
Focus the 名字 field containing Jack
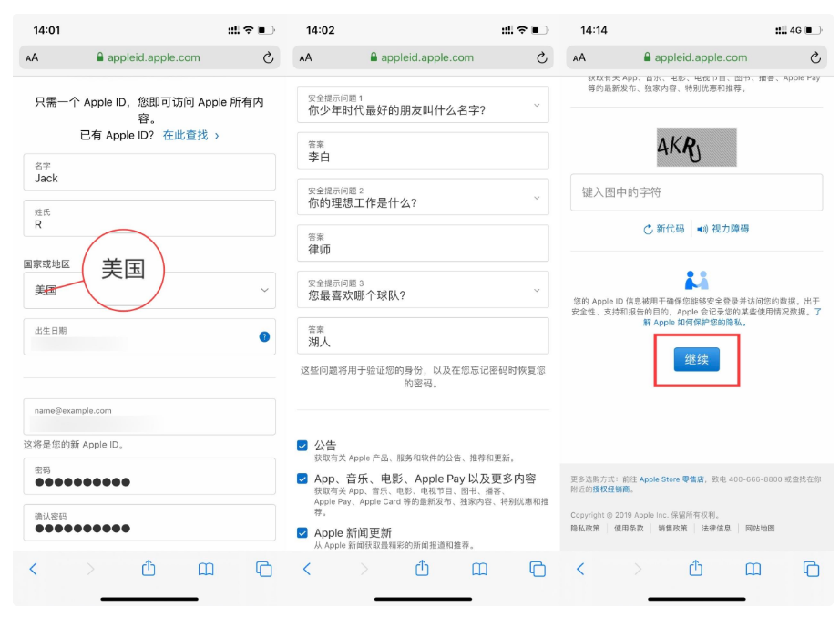(149, 172)
